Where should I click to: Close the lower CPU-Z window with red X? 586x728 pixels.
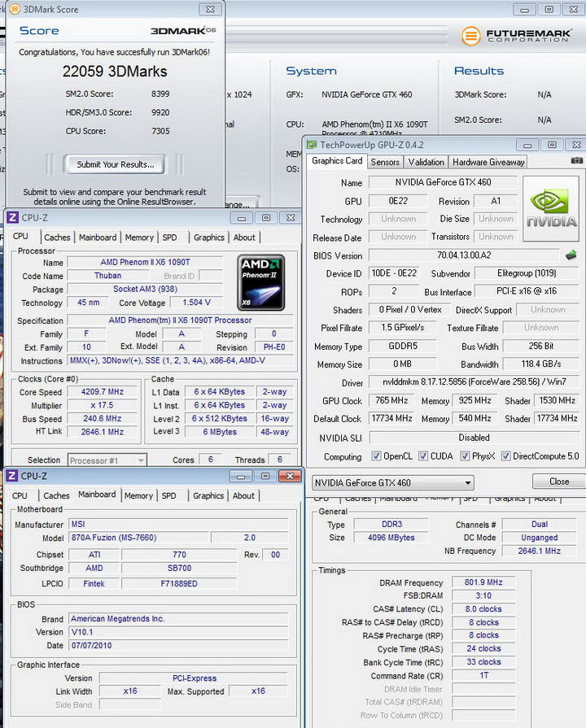[x=290, y=476]
